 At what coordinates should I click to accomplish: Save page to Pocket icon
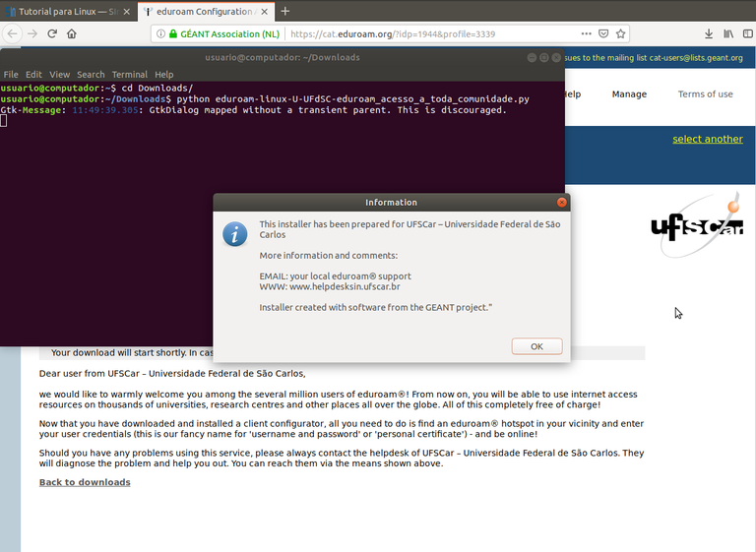(603, 33)
